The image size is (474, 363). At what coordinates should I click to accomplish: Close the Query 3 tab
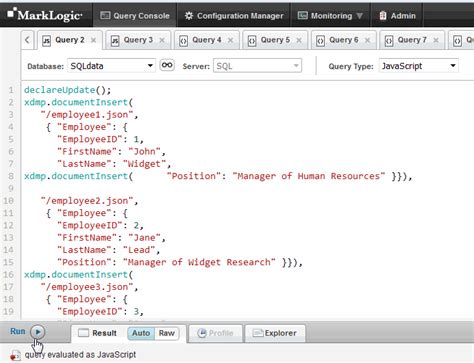[x=162, y=40]
